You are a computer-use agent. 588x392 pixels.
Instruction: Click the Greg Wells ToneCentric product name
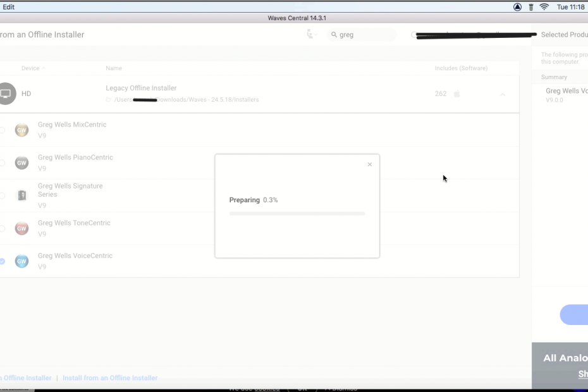[x=74, y=223]
